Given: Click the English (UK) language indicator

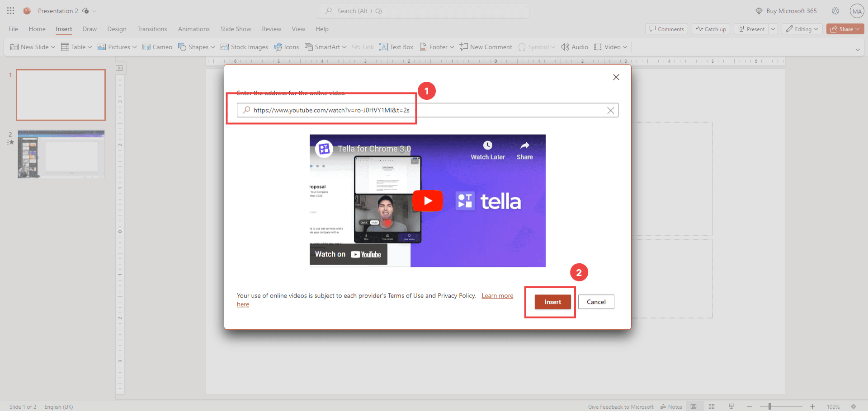Looking at the screenshot, I should (59, 406).
